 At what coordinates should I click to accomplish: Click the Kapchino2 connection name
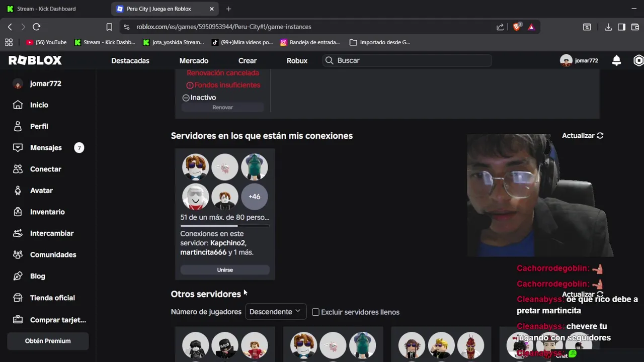(x=228, y=243)
